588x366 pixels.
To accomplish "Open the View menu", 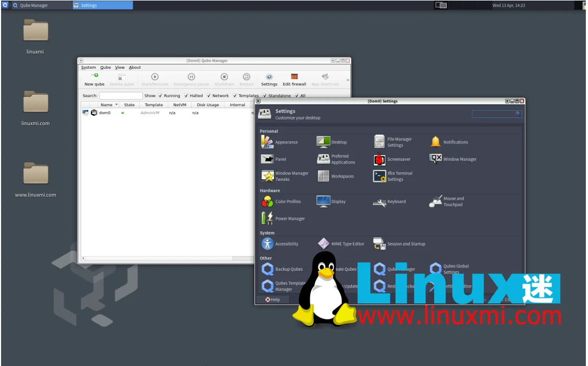I will (x=120, y=68).
